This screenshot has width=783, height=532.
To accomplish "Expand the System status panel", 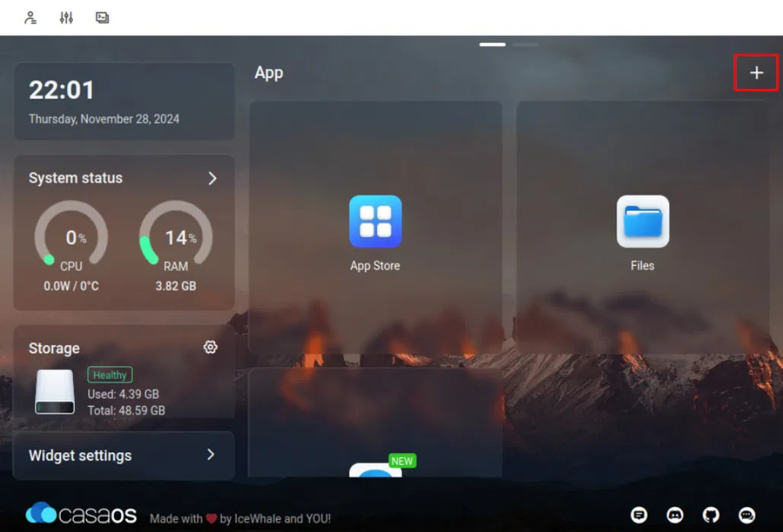I will click(211, 178).
